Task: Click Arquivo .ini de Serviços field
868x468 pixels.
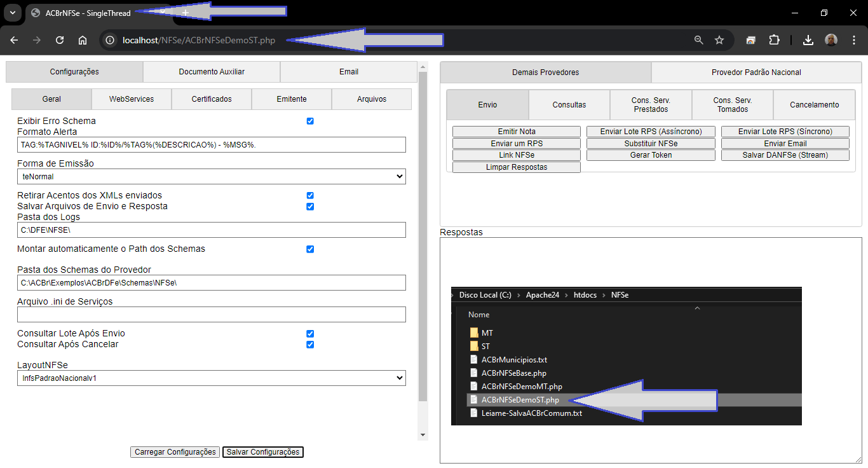Action: [212, 314]
